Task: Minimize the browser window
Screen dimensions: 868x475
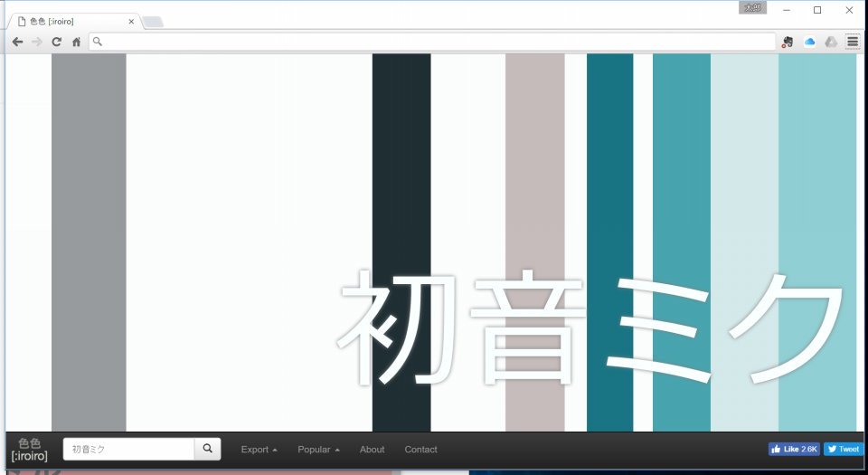Action: tap(786, 10)
